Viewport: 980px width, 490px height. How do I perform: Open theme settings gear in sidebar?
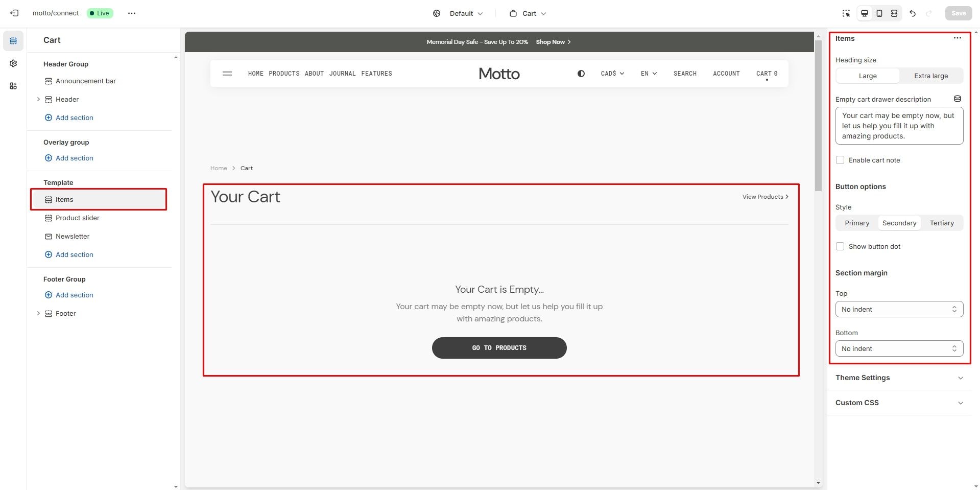(x=13, y=63)
